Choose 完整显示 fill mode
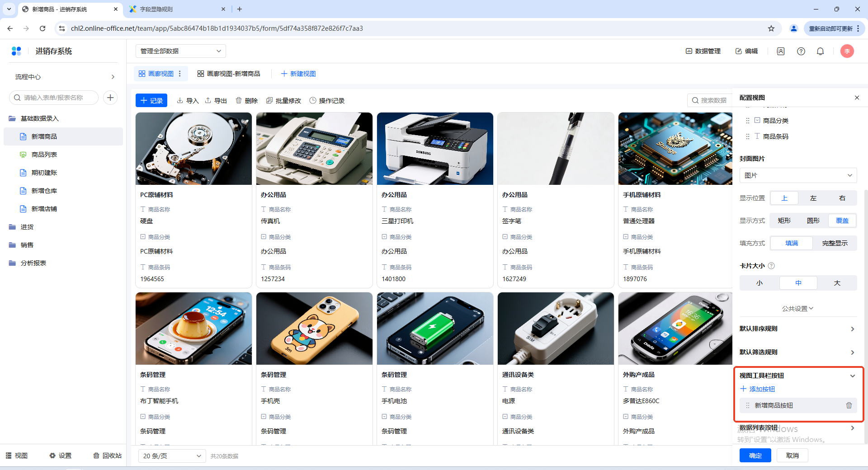 click(x=835, y=243)
